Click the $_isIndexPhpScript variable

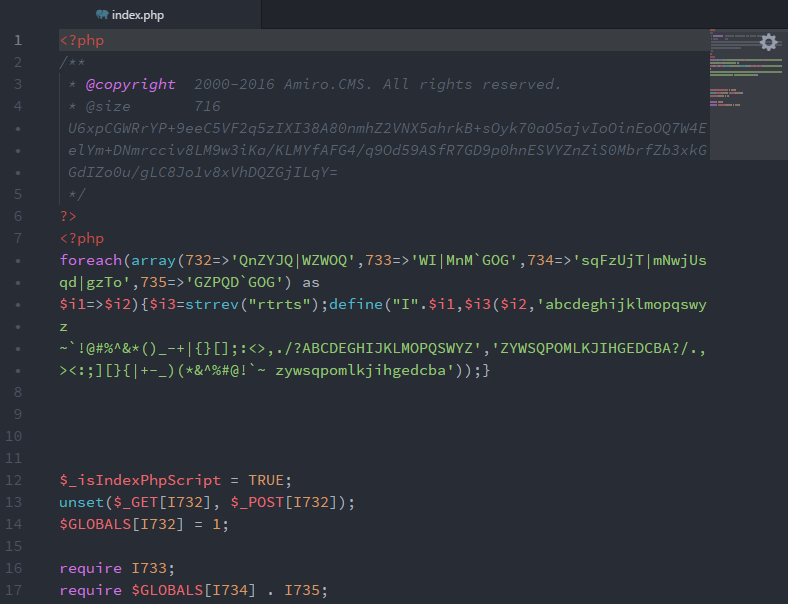pos(136,479)
